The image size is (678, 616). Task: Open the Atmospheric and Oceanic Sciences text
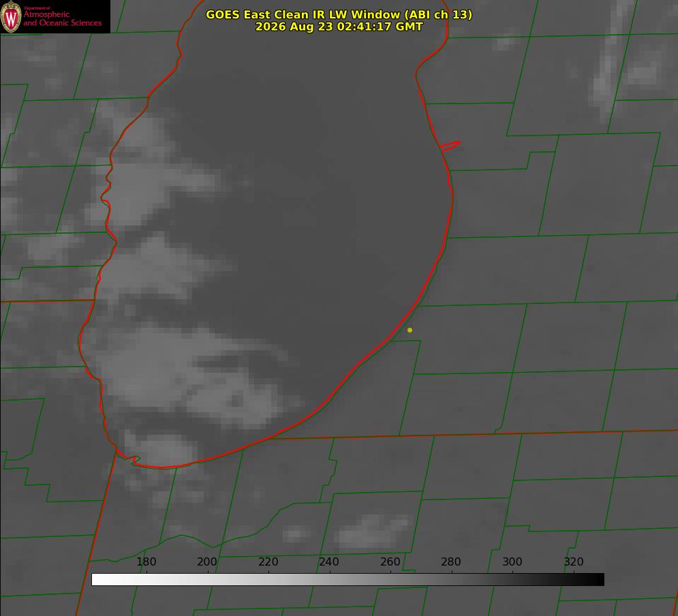coord(62,18)
